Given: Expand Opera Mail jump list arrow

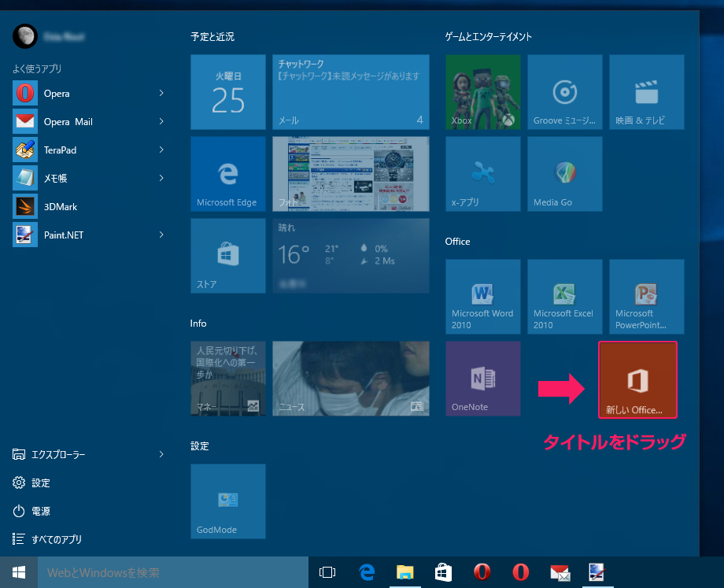Looking at the screenshot, I should (161, 121).
